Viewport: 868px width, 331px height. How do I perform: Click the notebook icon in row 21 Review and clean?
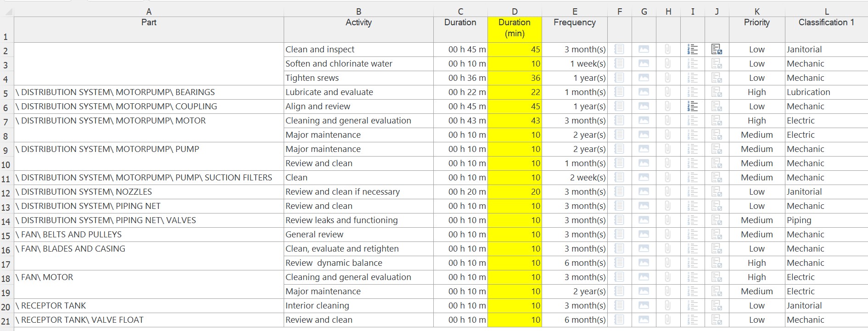(619, 320)
